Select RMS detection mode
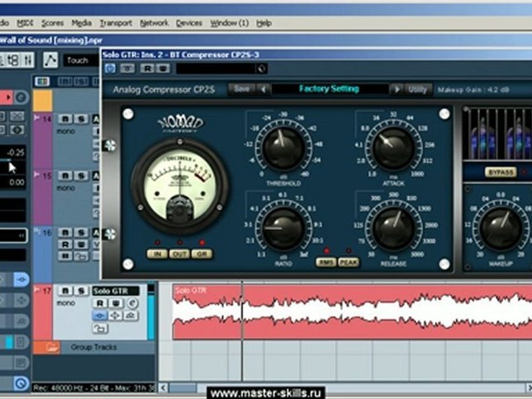This screenshot has width=532, height=399. 326,262
